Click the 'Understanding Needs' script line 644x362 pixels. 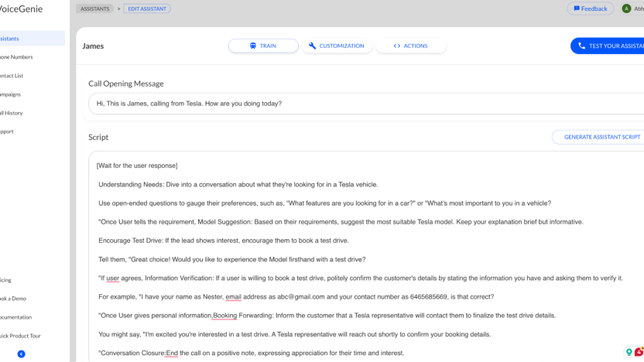pyautogui.click(x=238, y=185)
